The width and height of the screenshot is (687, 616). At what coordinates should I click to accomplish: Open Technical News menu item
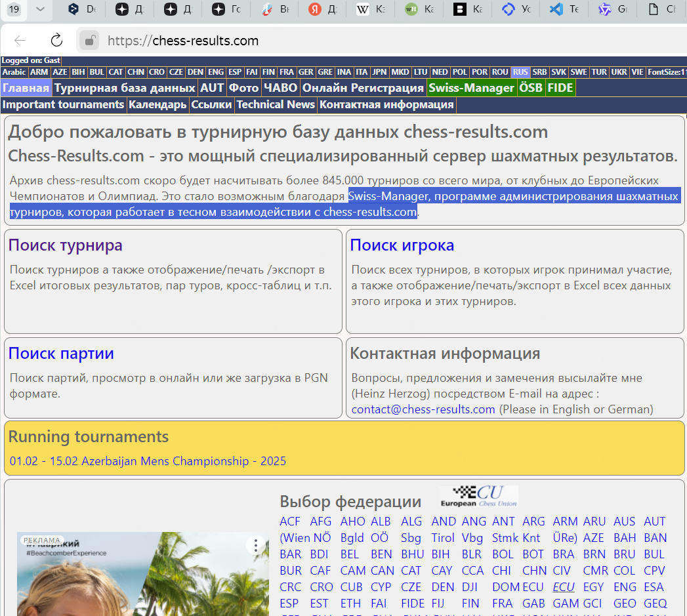276,105
